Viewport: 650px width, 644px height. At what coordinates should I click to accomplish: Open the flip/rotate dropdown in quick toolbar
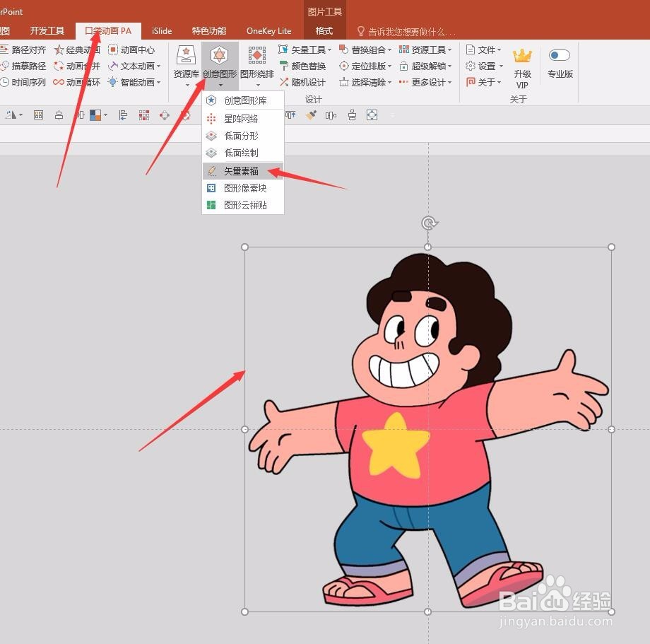[21, 115]
